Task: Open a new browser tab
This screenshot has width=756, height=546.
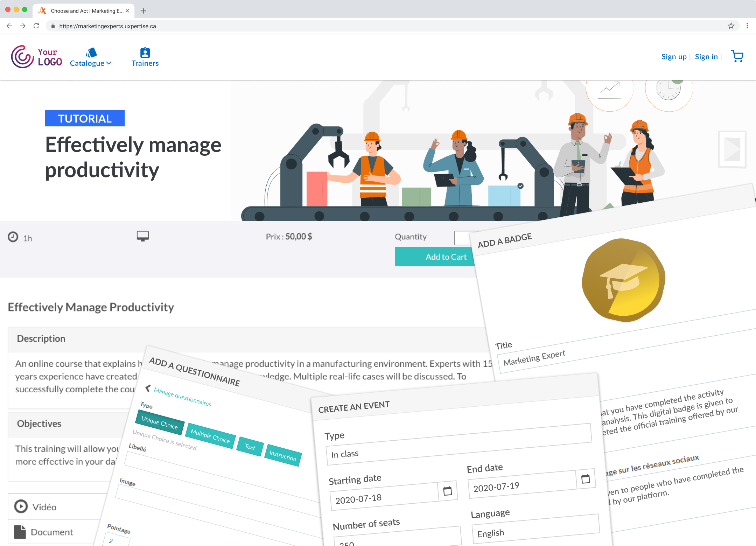Action: pyautogui.click(x=143, y=11)
